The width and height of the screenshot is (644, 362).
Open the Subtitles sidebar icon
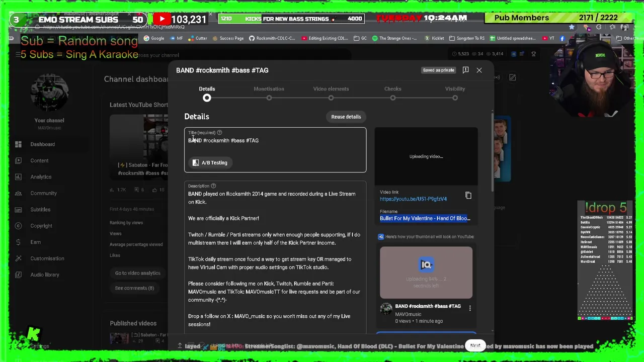18,209
